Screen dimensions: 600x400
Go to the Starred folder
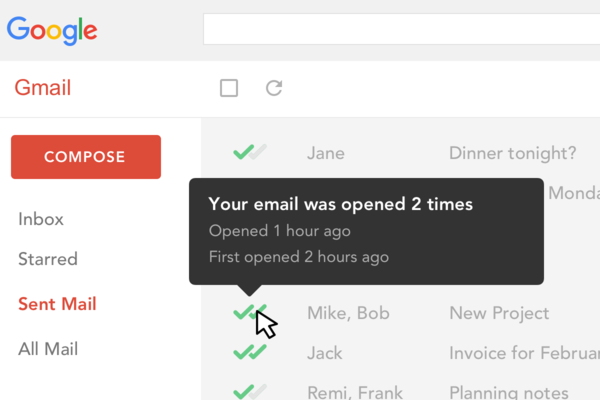(x=47, y=259)
